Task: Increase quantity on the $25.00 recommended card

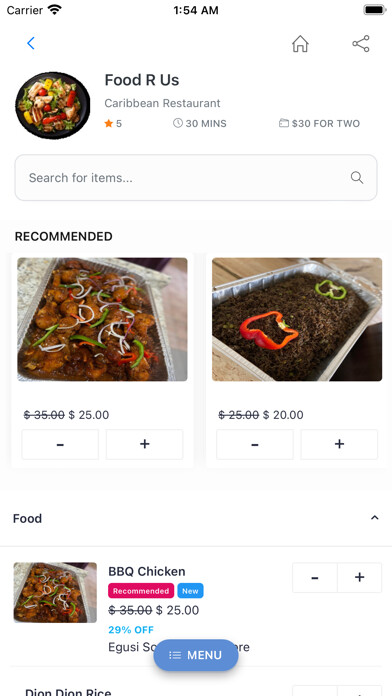Action: 144,444
